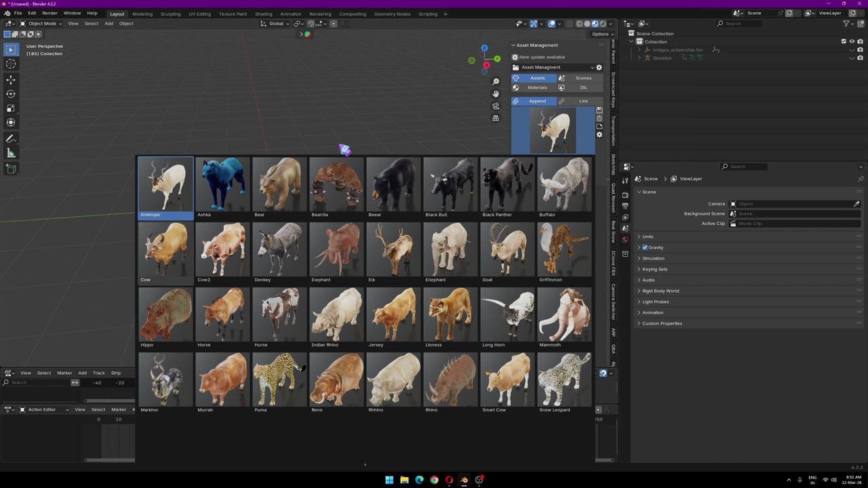Open the Global orientation dropdown

click(275, 24)
